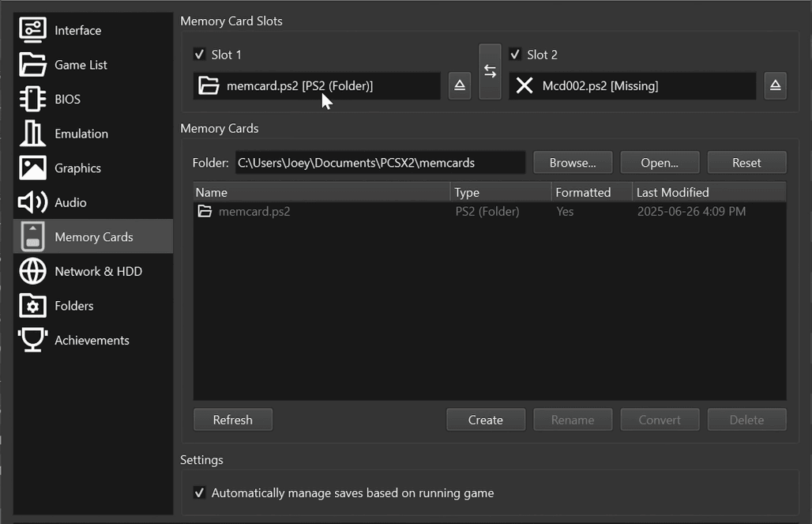Create a new memory card
The width and height of the screenshot is (812, 524).
click(485, 420)
